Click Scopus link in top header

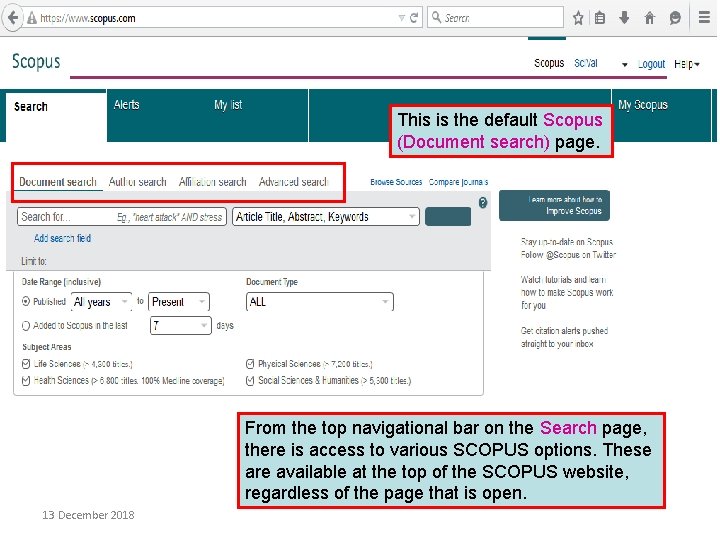tap(549, 63)
